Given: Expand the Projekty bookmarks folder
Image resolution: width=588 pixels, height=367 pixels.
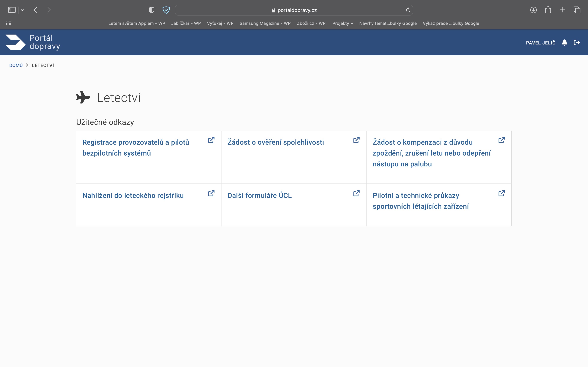Looking at the screenshot, I should tap(343, 23).
